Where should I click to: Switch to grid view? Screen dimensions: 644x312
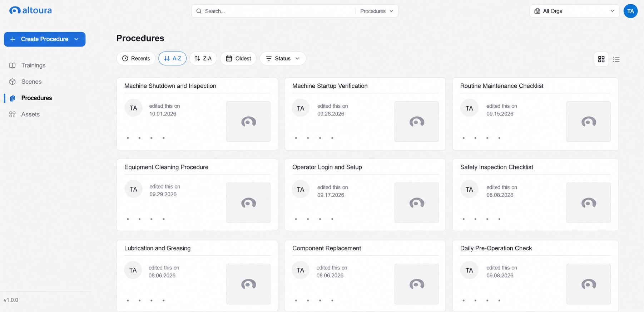coord(601,59)
